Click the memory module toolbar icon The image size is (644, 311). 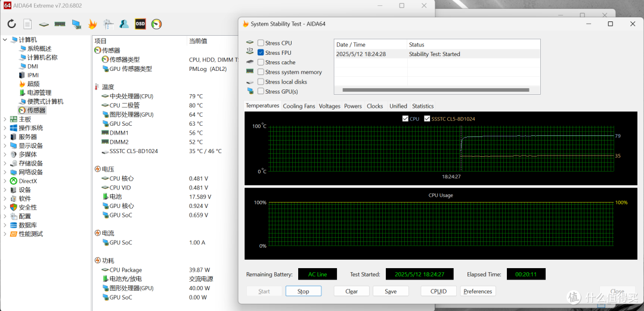click(60, 24)
